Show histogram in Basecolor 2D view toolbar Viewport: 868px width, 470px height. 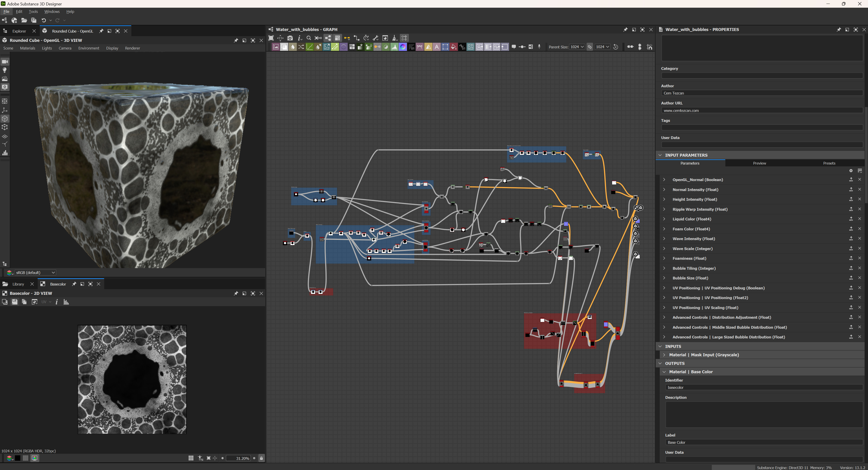[x=66, y=302]
